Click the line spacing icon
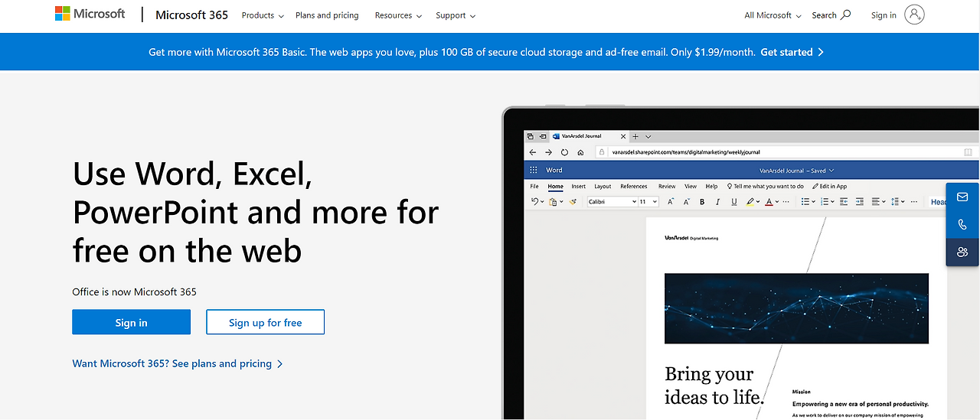The image size is (980, 420). (894, 202)
